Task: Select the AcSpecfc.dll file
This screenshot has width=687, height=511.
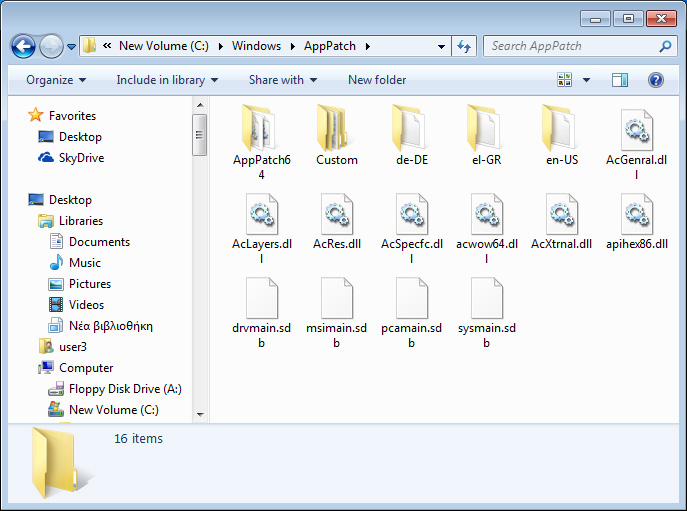Action: (x=412, y=229)
